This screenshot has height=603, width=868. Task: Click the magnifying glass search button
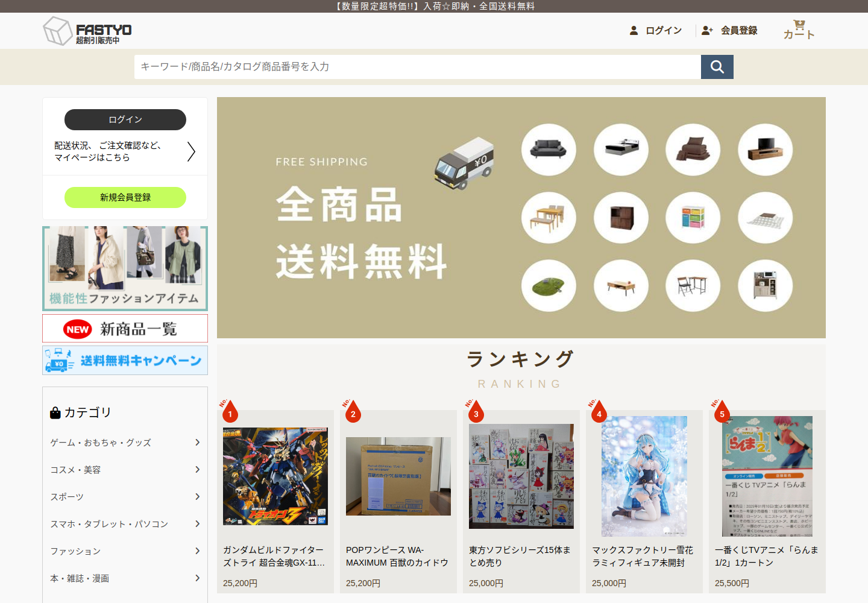click(x=717, y=67)
